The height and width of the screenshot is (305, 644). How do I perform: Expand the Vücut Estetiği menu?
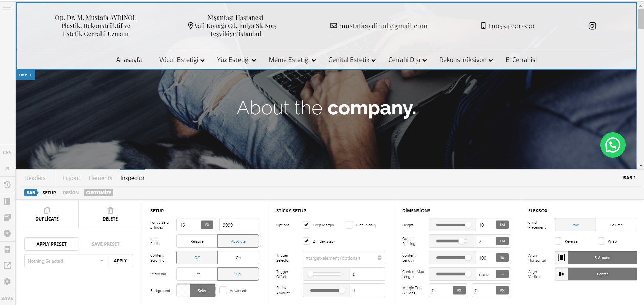tap(182, 60)
